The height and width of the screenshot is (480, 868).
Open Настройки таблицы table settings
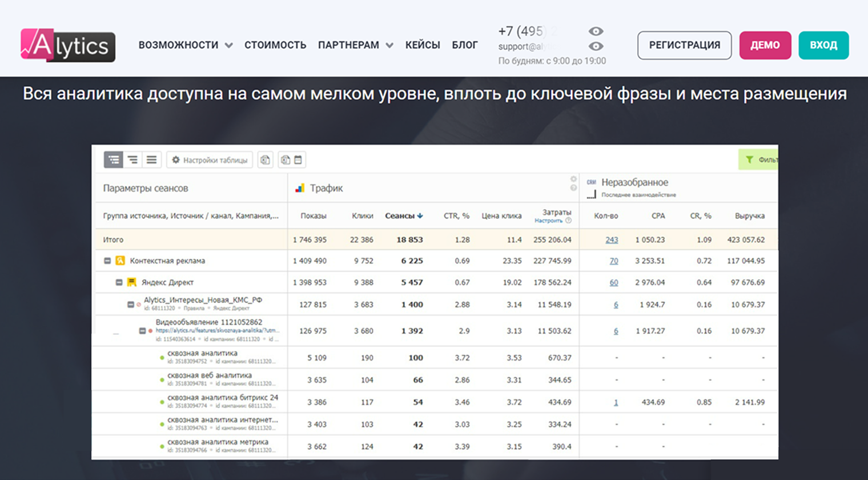coord(210,160)
